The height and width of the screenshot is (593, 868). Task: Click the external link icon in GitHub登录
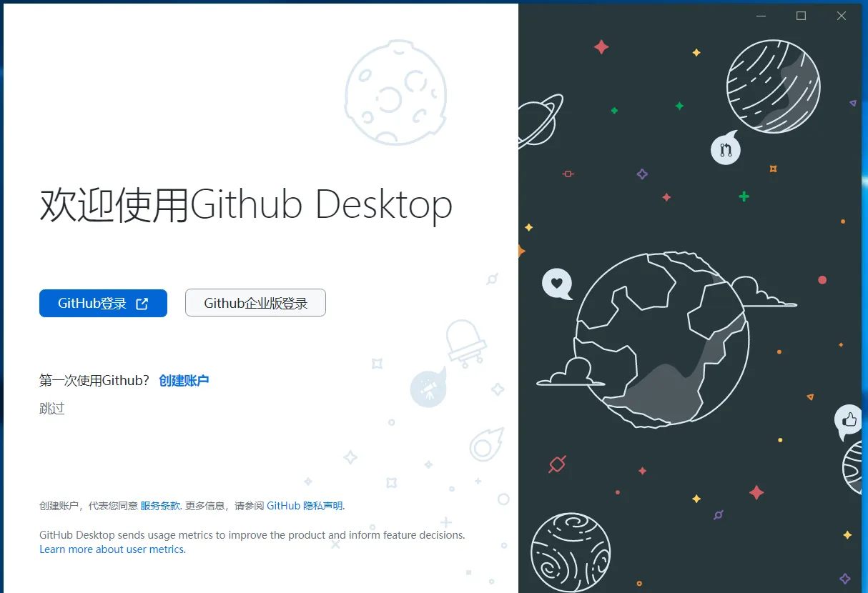click(142, 304)
